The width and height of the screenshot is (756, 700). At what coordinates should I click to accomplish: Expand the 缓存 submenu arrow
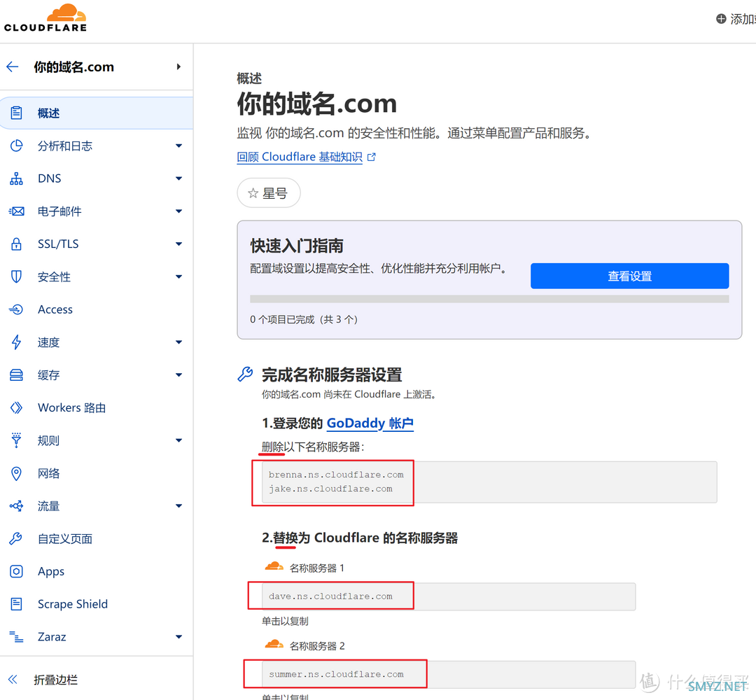coord(179,375)
